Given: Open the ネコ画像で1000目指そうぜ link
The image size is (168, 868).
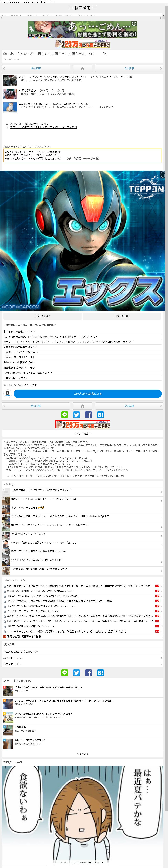Looking at the screenshot, I should click(34, 104).
